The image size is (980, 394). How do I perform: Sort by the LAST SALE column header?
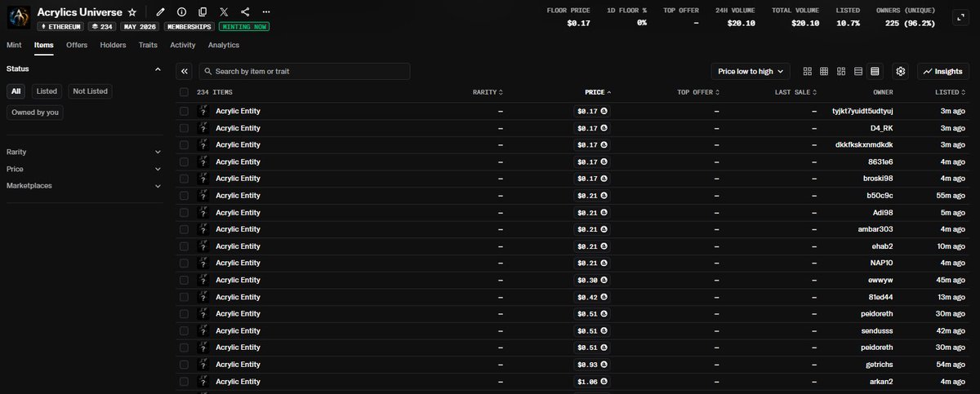point(795,92)
